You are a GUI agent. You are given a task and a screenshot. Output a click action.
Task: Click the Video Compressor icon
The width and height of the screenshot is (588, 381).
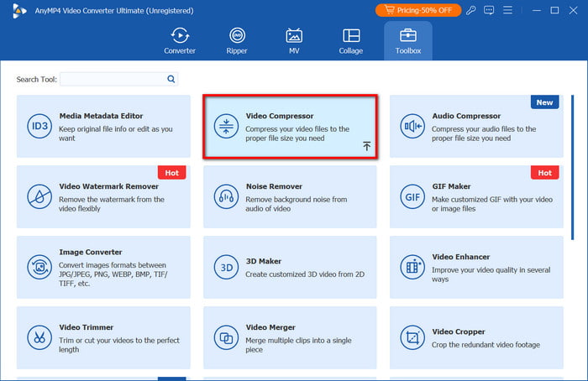[226, 126]
